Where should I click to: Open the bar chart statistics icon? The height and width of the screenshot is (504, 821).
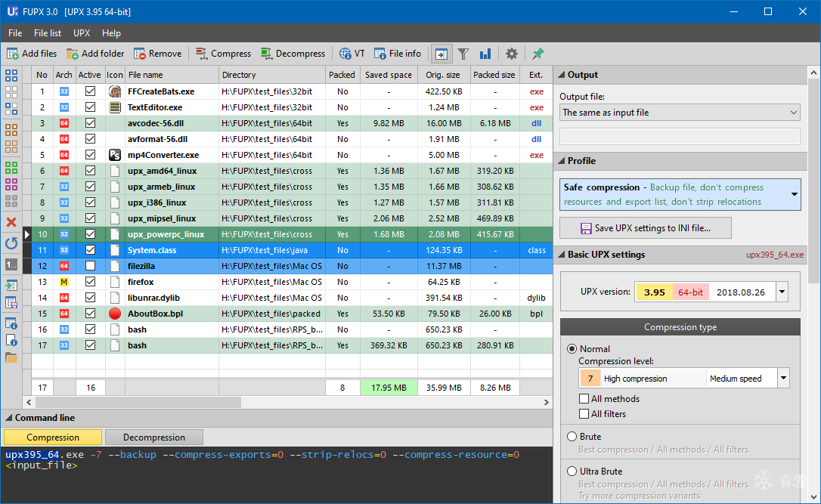[485, 54]
